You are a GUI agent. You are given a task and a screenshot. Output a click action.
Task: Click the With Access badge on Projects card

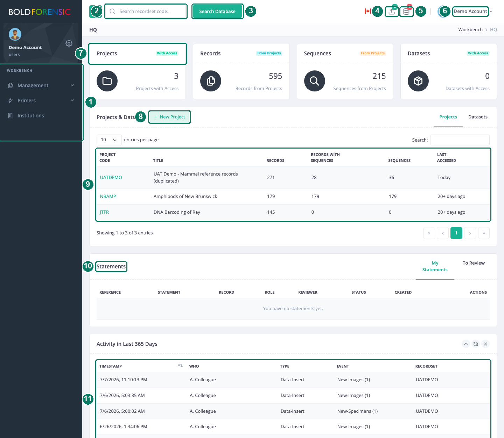(167, 53)
